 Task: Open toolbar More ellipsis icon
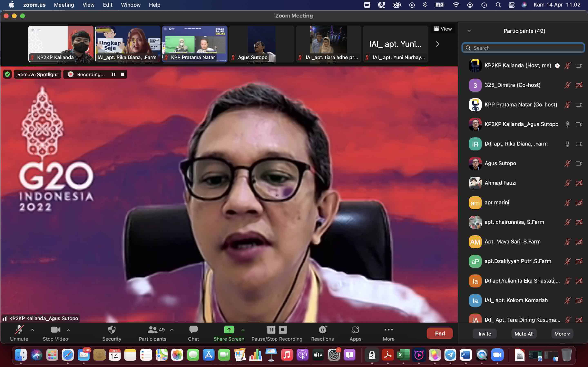click(x=389, y=330)
